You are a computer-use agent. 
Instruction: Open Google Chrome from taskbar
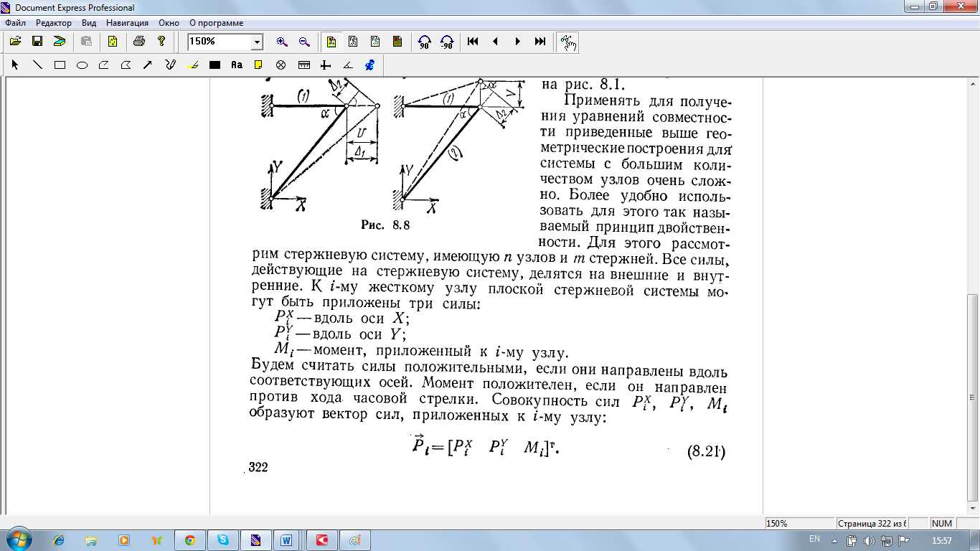(x=189, y=540)
